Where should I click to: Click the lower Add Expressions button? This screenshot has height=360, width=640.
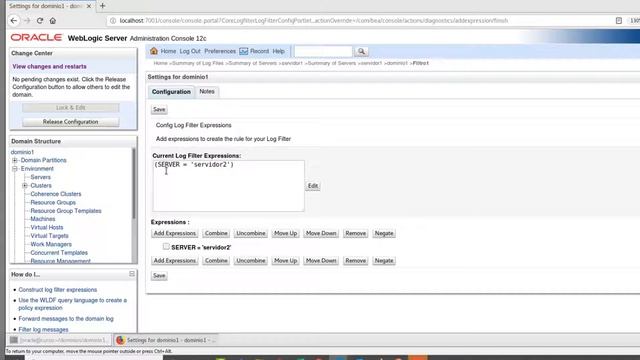(175, 260)
